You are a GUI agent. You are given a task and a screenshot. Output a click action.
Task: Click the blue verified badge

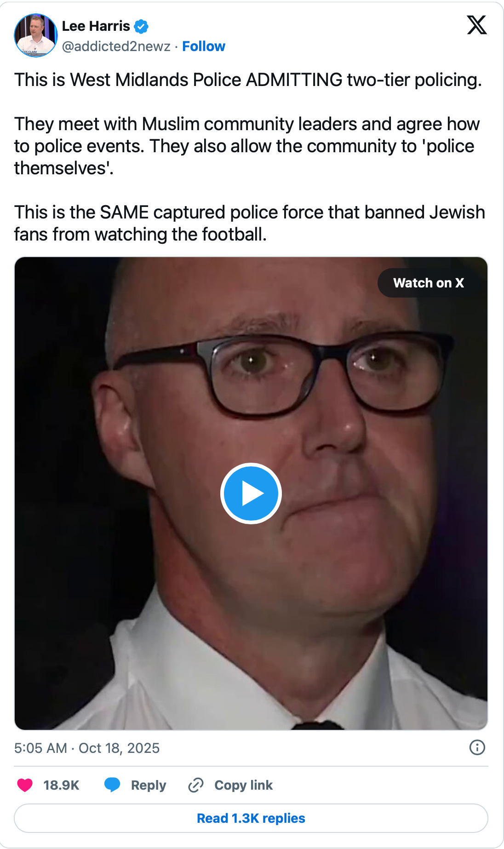click(141, 27)
